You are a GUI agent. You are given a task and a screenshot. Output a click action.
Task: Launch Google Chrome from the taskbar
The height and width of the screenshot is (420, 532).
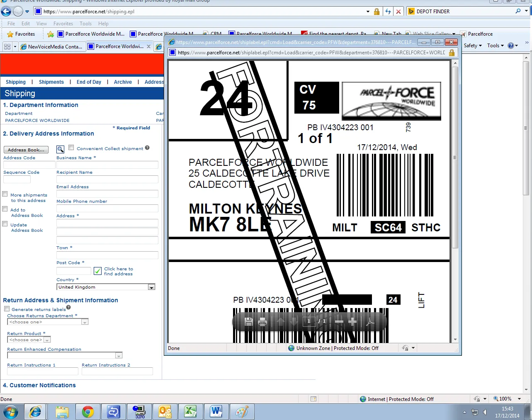pos(88,412)
